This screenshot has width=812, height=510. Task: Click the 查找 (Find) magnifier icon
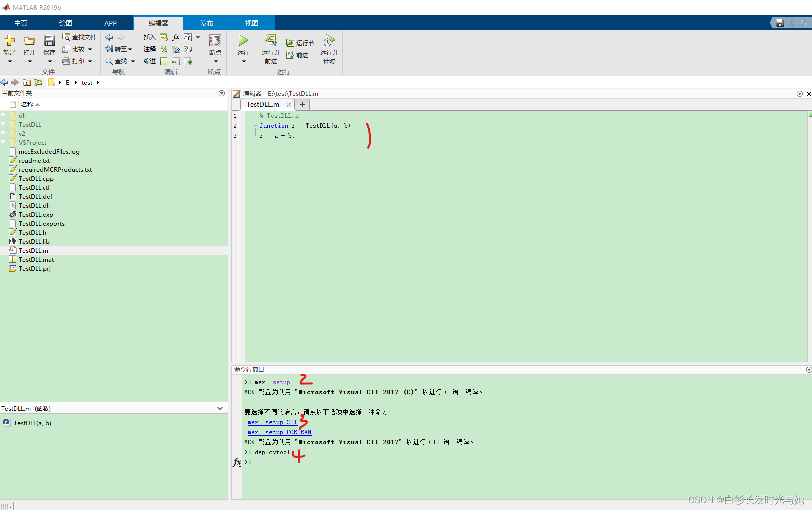tap(109, 61)
